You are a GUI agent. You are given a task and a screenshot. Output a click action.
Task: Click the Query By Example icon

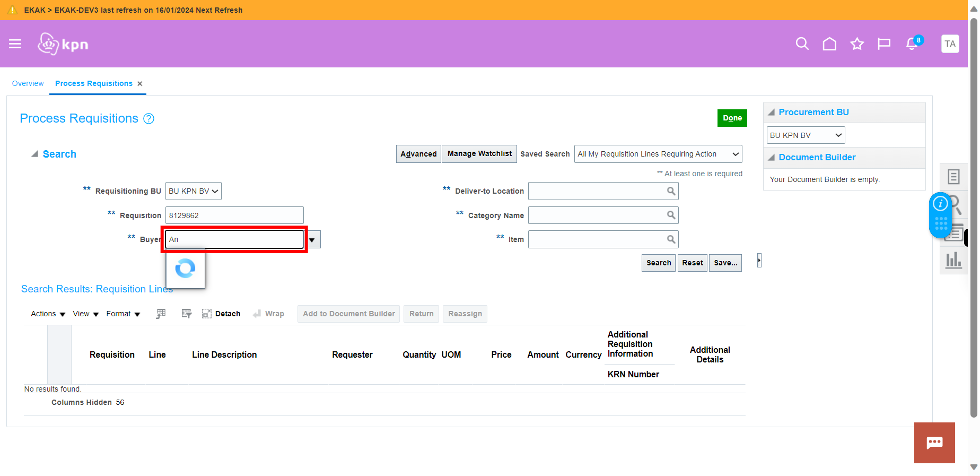[x=186, y=314]
